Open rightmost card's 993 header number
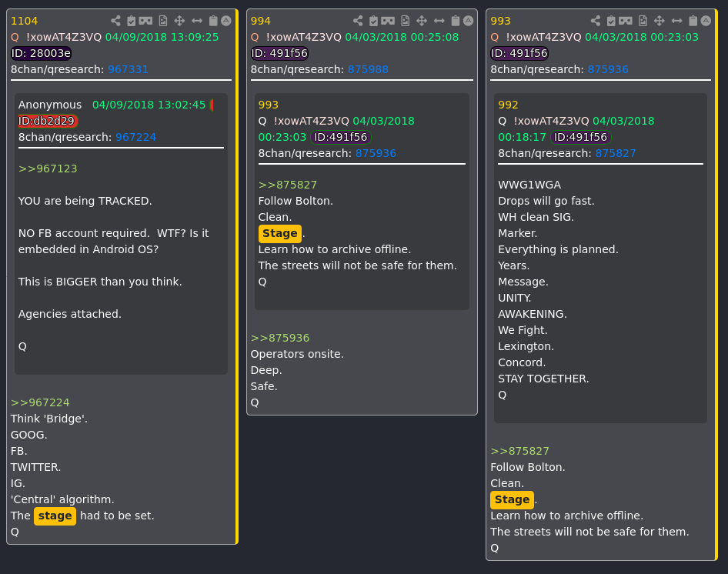Image resolution: width=728 pixels, height=574 pixels. pos(500,21)
